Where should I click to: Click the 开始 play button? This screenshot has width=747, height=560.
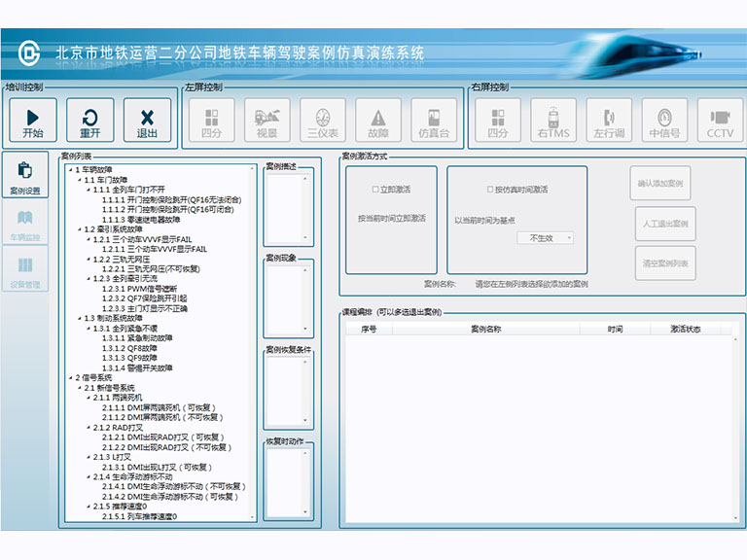(x=33, y=120)
